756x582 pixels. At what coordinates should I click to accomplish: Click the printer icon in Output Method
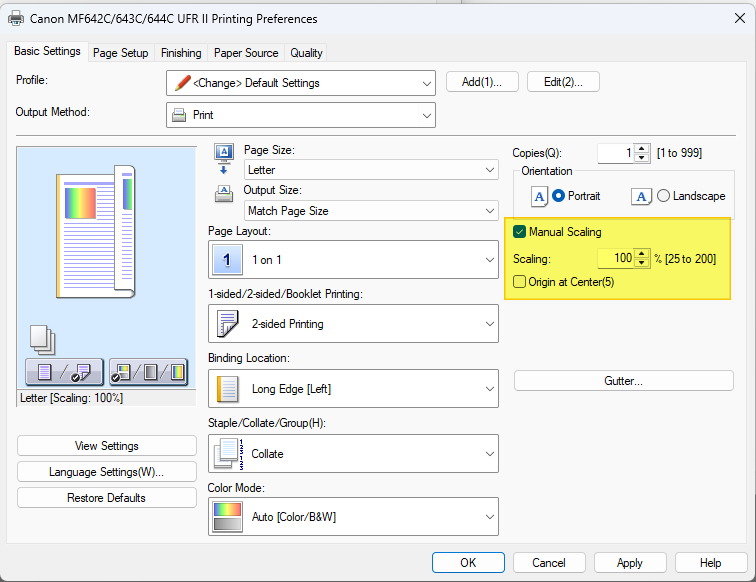179,115
